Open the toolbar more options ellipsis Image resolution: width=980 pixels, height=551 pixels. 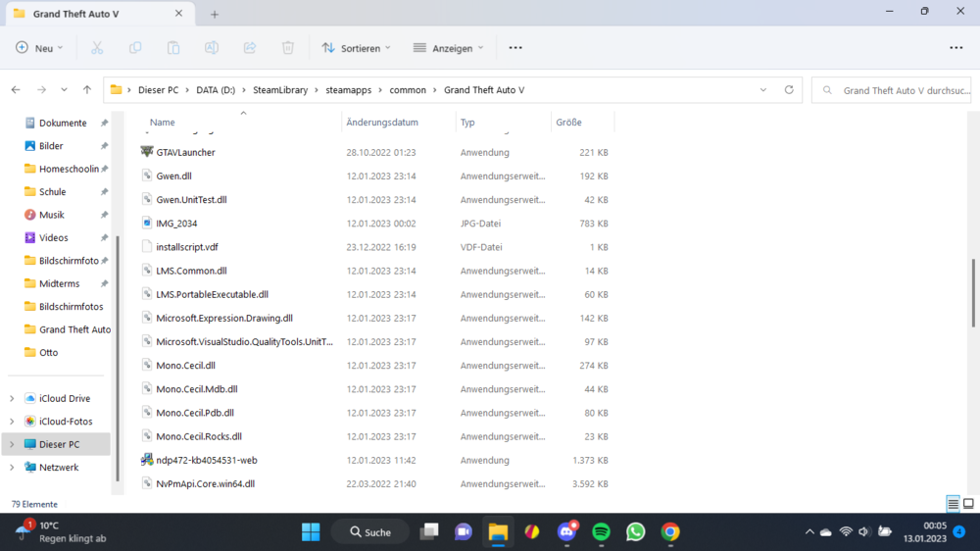[x=515, y=48]
